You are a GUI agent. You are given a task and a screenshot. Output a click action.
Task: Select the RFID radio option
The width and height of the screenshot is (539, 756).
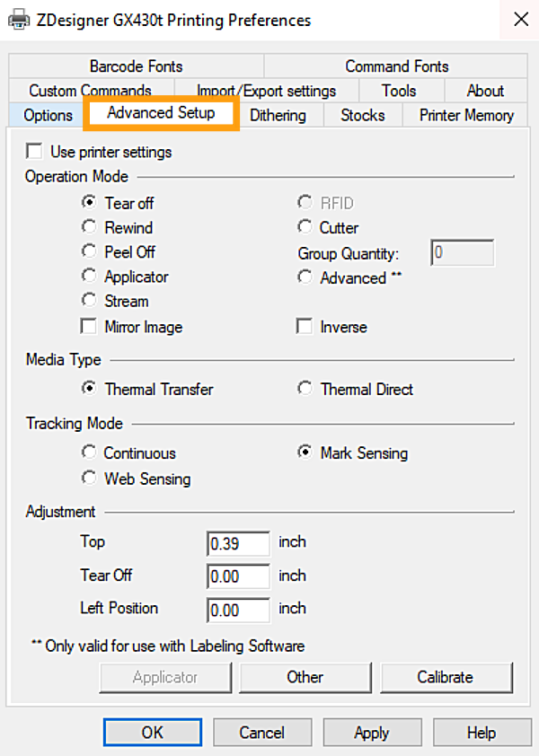[x=305, y=202]
